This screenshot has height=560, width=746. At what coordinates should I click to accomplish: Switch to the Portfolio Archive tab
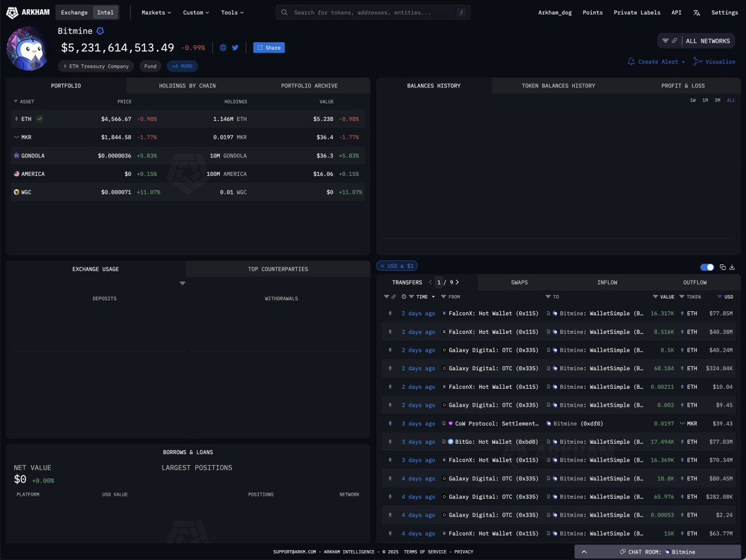tap(309, 86)
